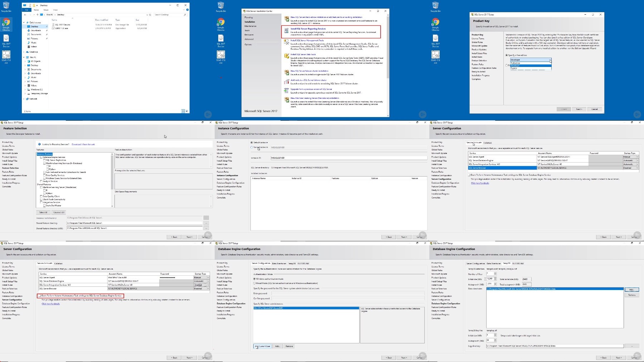Collapse This PC node in File Explorer tree
Screen dimensions: 644x362
click(x=24, y=57)
